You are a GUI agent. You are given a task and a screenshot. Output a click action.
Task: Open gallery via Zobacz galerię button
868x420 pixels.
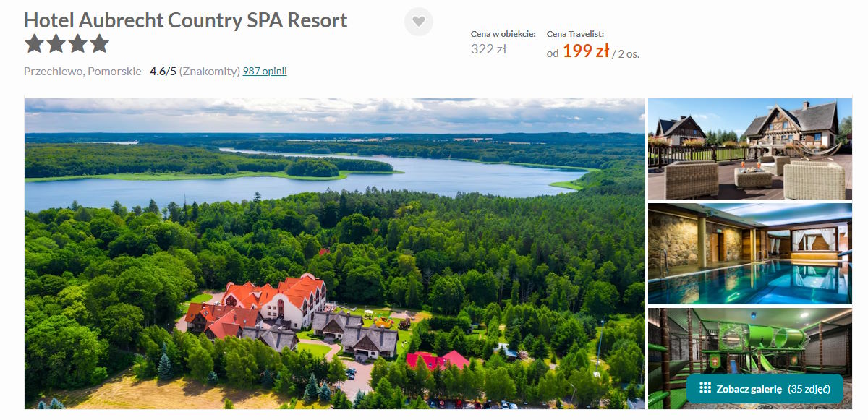pyautogui.click(x=764, y=388)
